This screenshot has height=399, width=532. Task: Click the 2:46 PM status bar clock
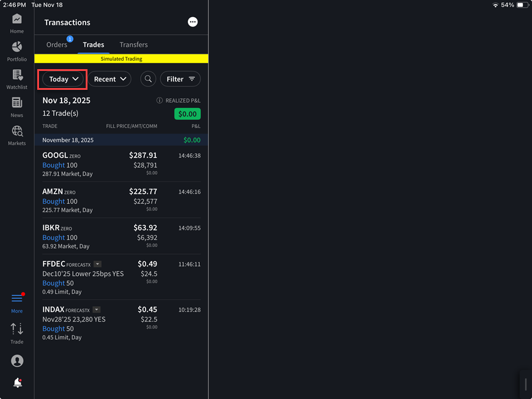(x=14, y=5)
